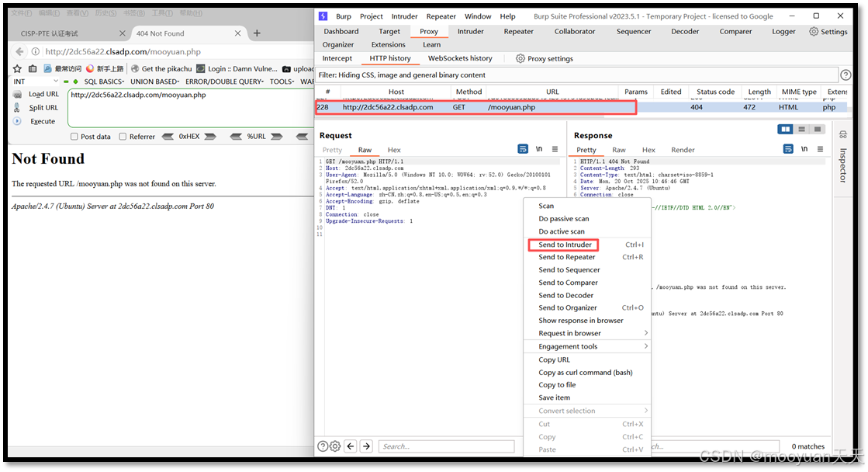Click right 0xHEX encode arrow
This screenshot has width=868, height=472.
tap(209, 137)
